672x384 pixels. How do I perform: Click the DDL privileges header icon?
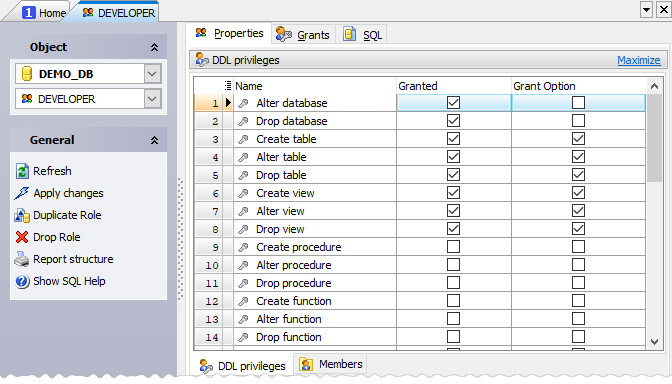point(202,60)
